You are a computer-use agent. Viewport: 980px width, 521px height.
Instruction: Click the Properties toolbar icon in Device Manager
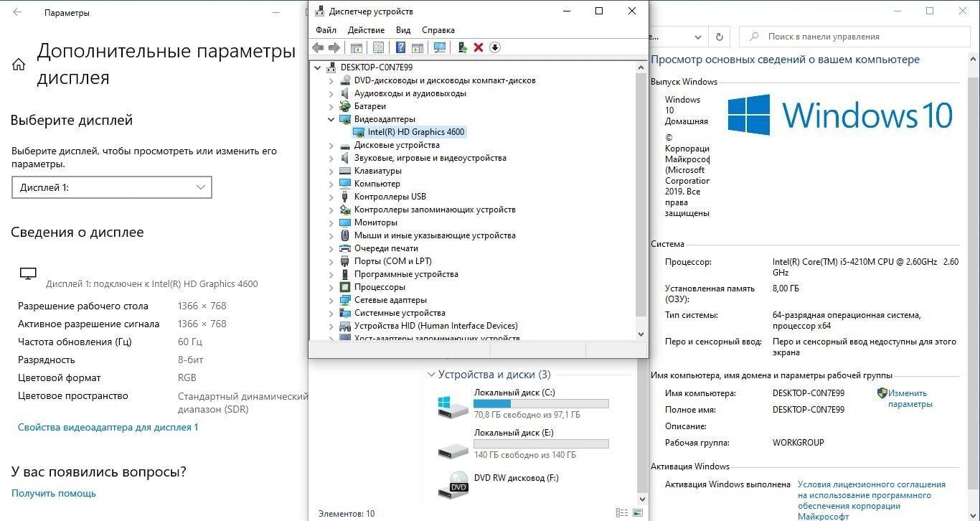coord(378,48)
